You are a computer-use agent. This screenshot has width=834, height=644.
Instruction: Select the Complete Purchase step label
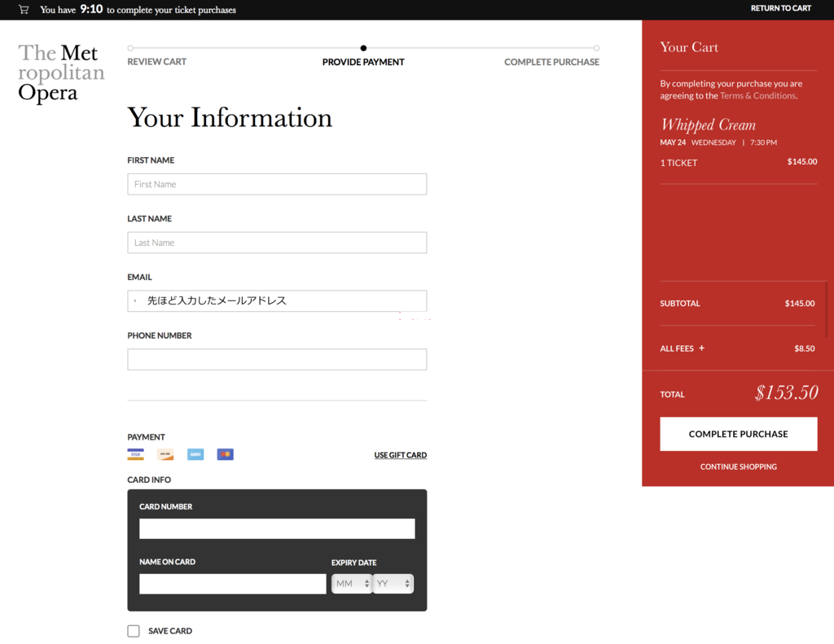coord(551,62)
